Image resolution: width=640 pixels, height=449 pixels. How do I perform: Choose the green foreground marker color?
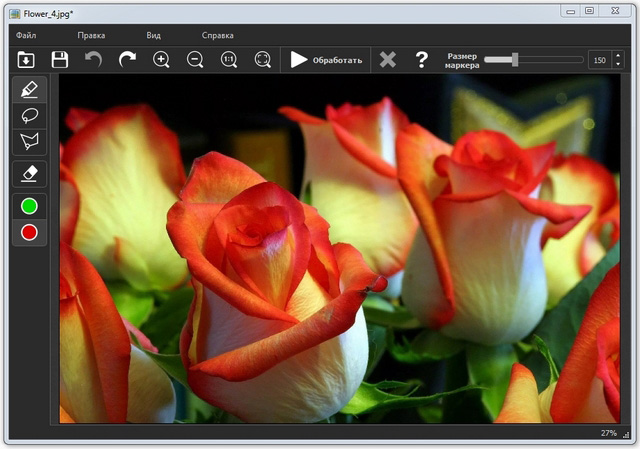[29, 206]
